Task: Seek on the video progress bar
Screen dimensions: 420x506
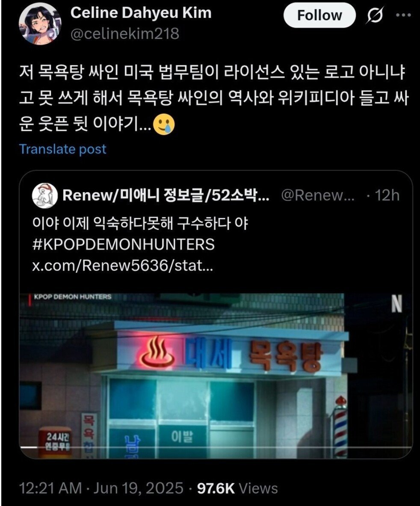Action: tap(216, 447)
